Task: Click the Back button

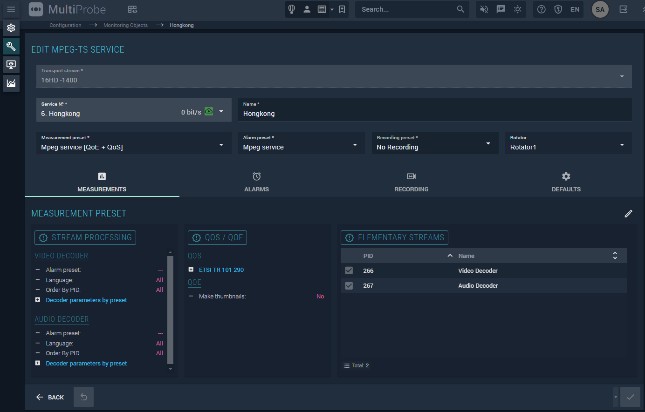Action: [50, 397]
